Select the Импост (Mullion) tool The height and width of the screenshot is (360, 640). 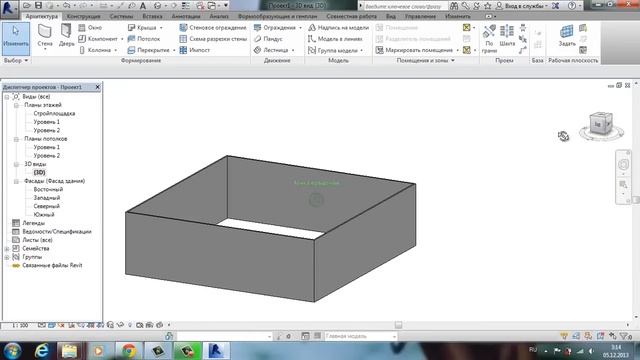[194, 50]
